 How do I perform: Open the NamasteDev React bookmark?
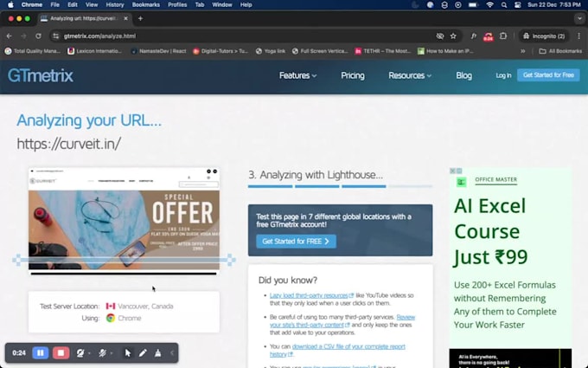pyautogui.click(x=158, y=51)
